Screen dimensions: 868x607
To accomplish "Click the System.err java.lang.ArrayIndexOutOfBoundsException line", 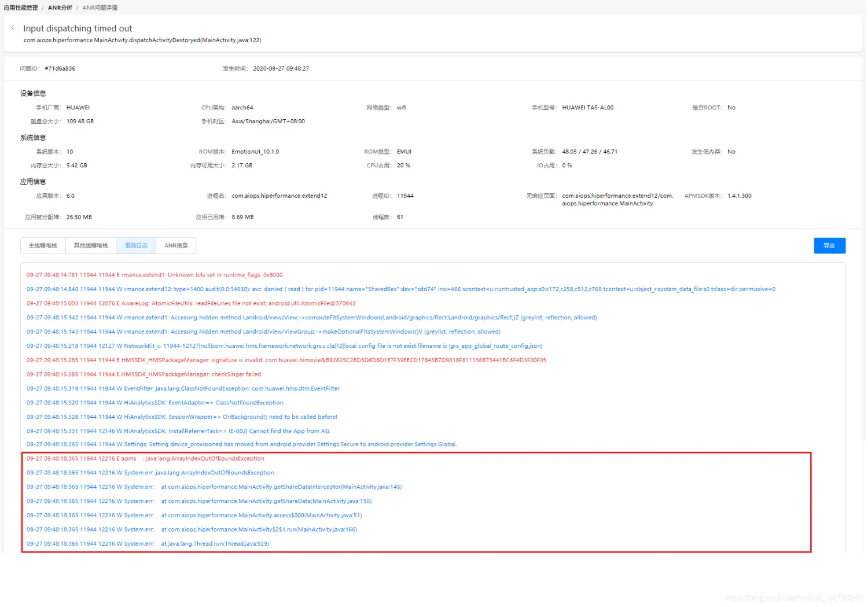I will pyautogui.click(x=150, y=473).
